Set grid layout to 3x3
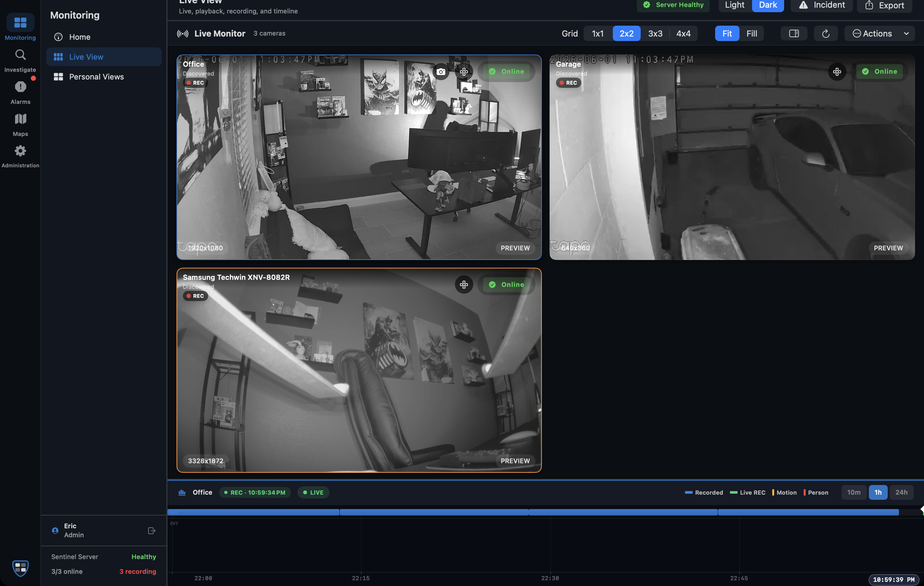Screen dimensions: 924x586 pyautogui.click(x=655, y=33)
